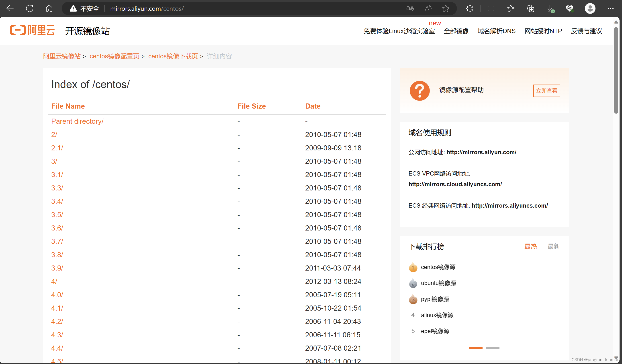Open the 网站授时NTP menu item
Screen dimensions: 622x364
point(543,31)
